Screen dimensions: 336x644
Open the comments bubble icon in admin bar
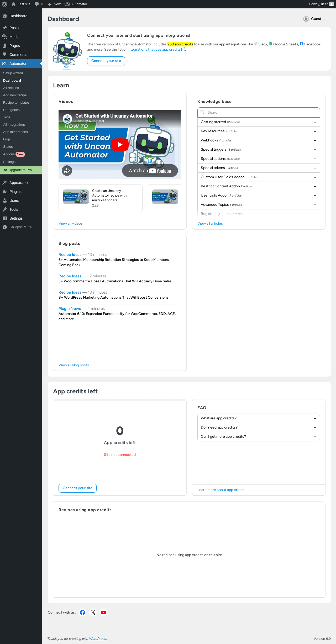click(37, 4)
